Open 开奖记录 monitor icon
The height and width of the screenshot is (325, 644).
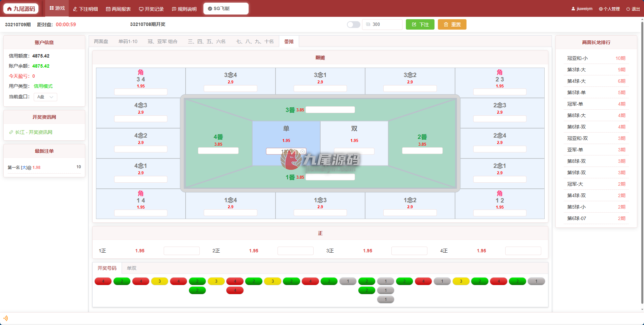pyautogui.click(x=141, y=9)
